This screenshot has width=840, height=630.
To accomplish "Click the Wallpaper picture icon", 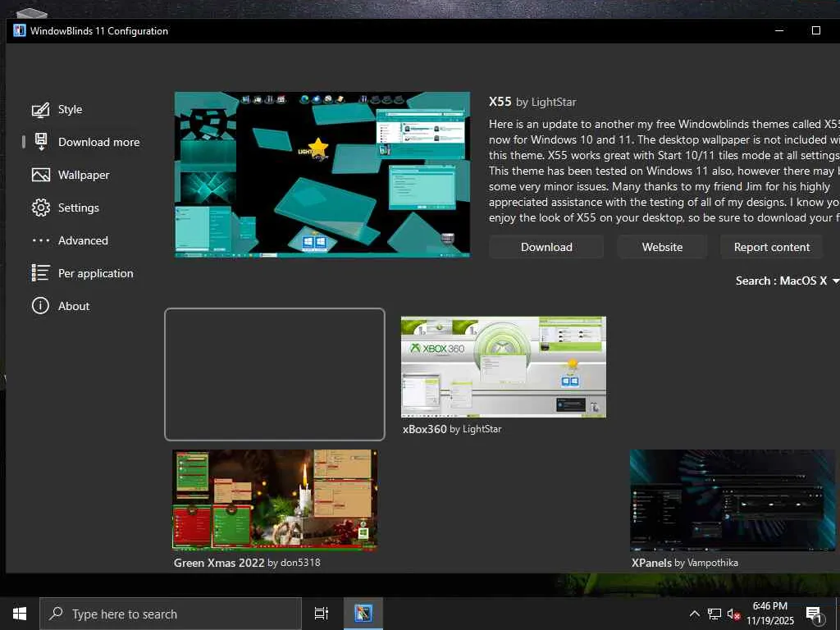I will coord(41,176).
